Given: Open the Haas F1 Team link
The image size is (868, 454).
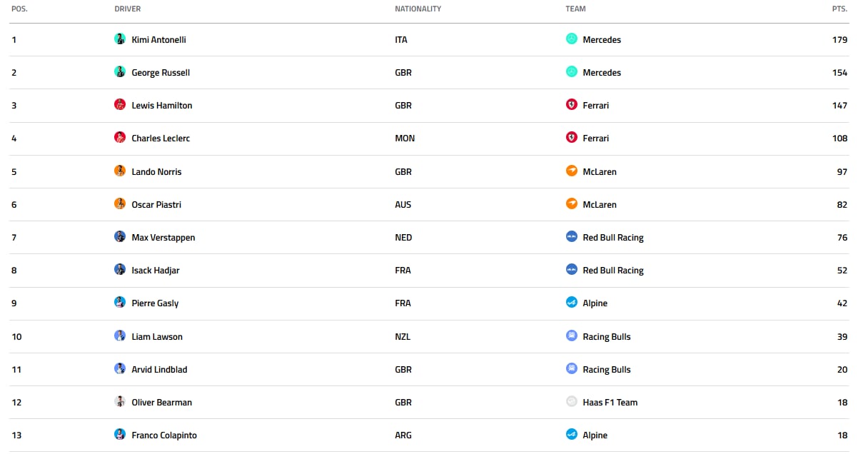Looking at the screenshot, I should pos(610,402).
